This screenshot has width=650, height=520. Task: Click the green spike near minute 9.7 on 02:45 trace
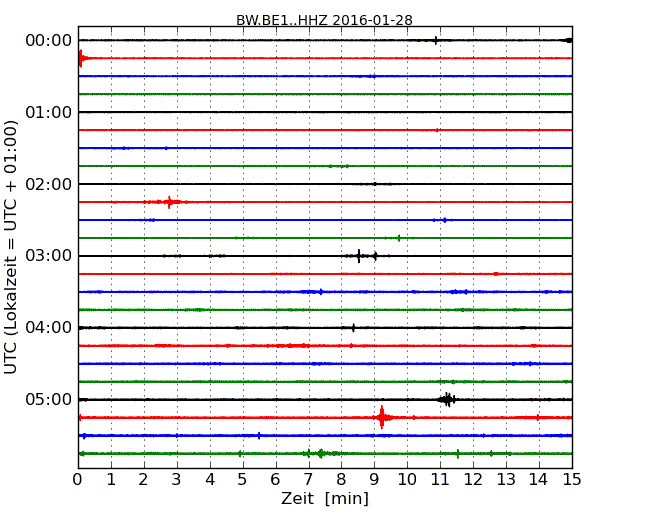coord(399,238)
